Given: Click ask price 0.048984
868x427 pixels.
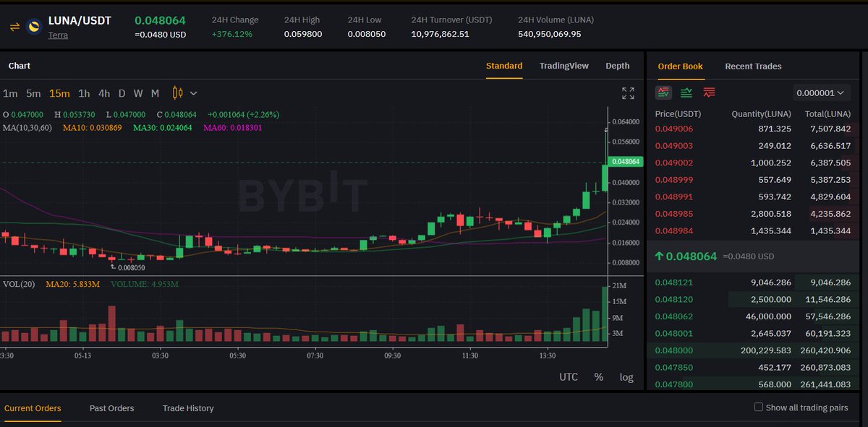Looking at the screenshot, I should (673, 230).
